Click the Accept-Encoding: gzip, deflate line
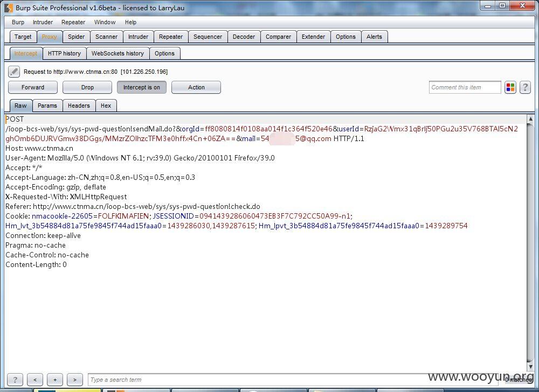 coord(56,187)
